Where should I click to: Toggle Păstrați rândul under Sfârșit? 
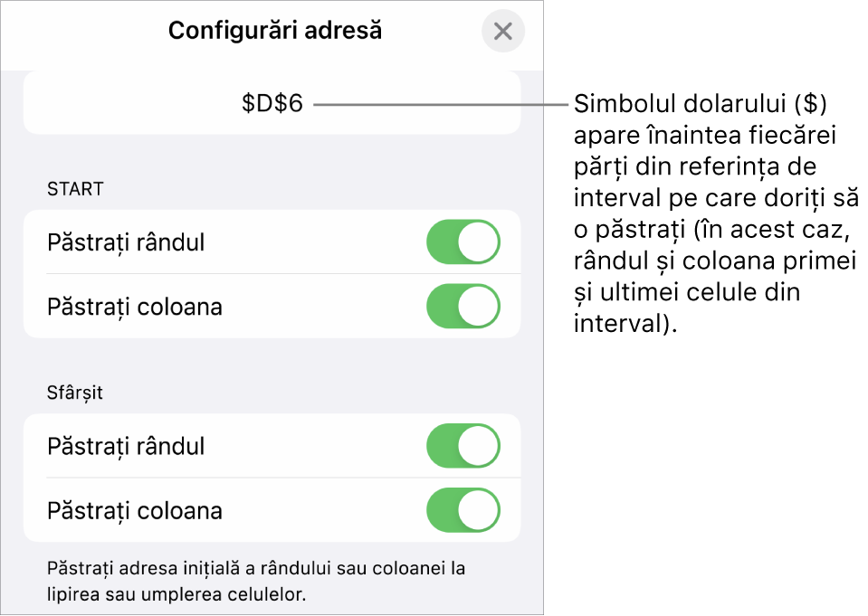(x=463, y=446)
